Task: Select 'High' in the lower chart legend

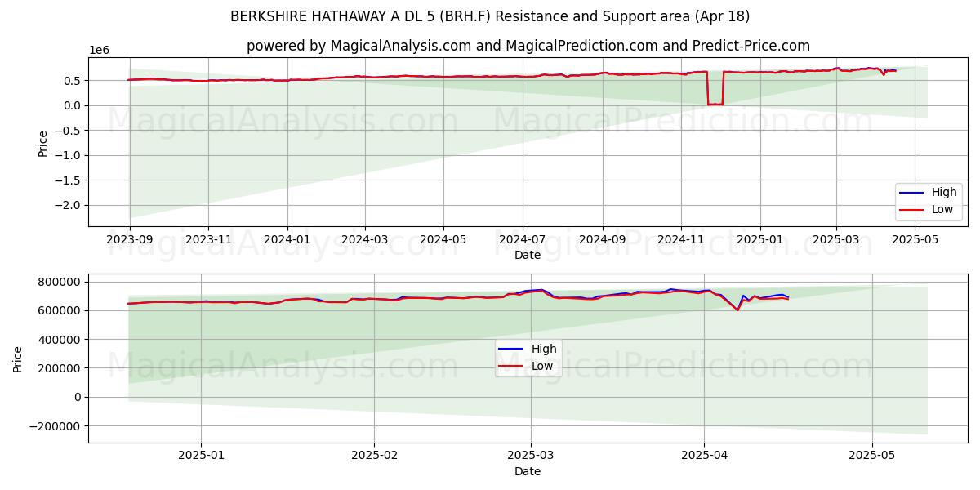Action: click(x=544, y=349)
